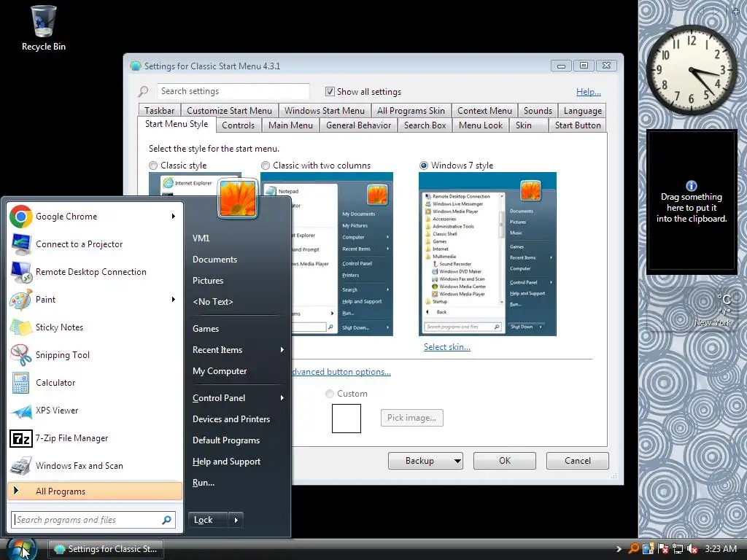Open the Recycle Bin desktop icon

[43, 28]
